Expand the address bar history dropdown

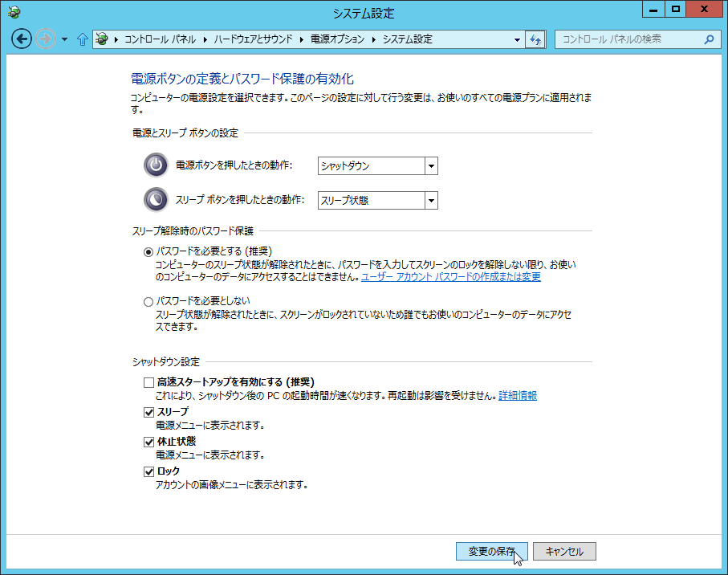point(517,40)
